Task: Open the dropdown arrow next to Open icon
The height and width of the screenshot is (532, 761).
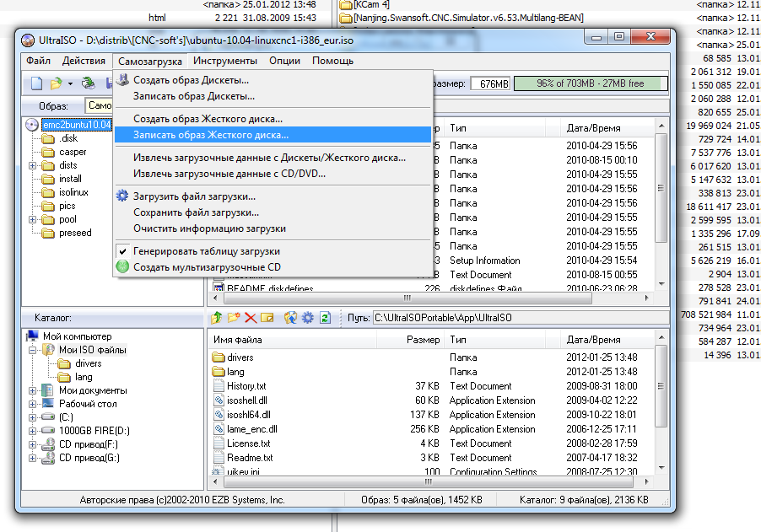Action: point(70,84)
